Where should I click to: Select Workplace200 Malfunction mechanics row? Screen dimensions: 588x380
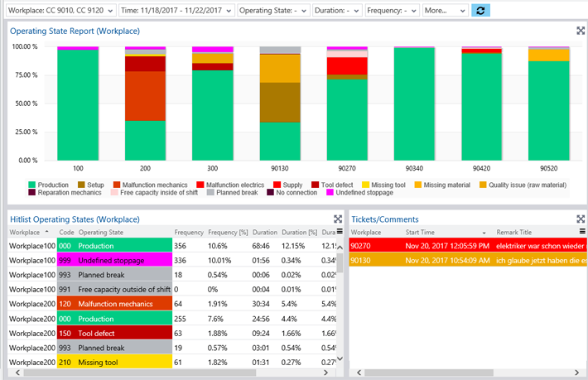(172, 304)
